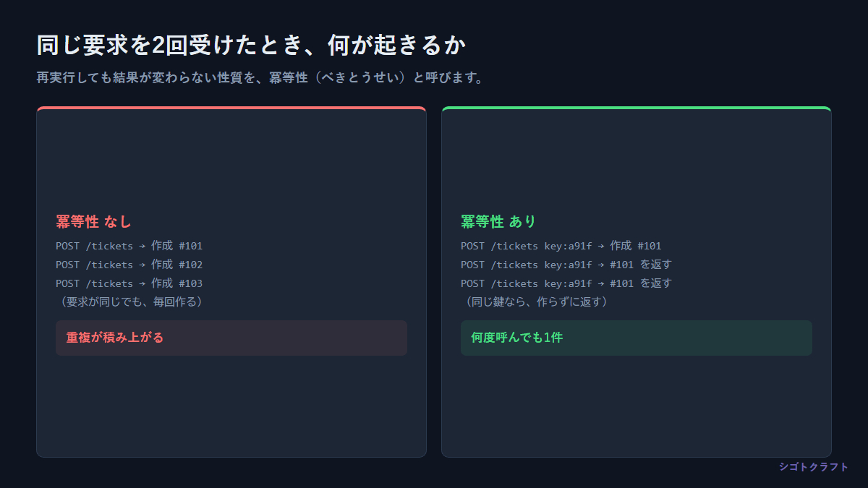This screenshot has height=488, width=868.
Task: Click the blank upper area of right card
Action: point(637,159)
